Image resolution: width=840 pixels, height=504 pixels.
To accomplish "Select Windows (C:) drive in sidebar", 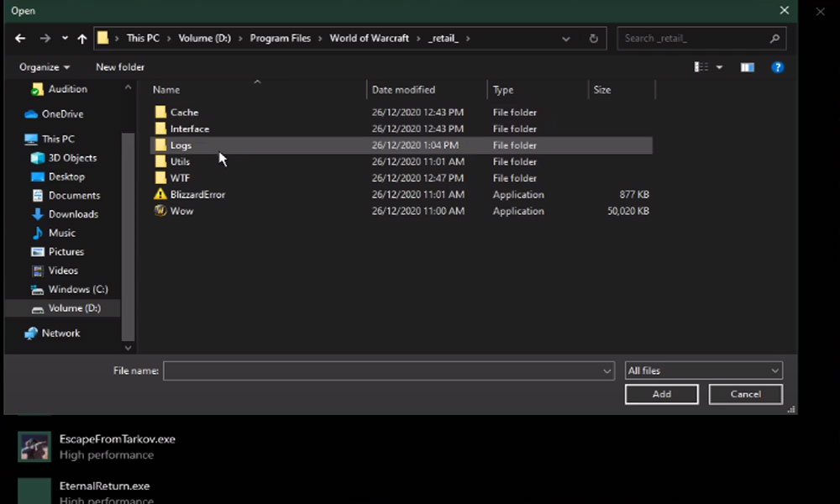I will [70, 289].
